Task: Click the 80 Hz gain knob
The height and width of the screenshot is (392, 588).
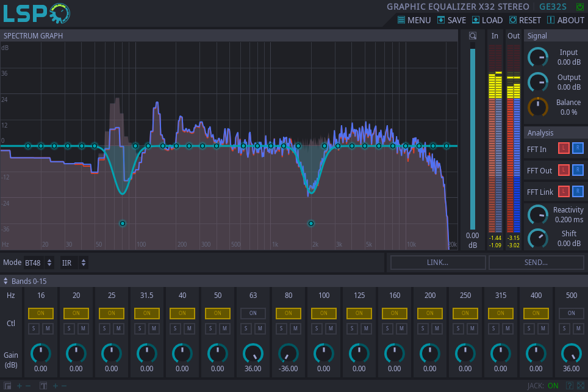Action: pos(289,354)
